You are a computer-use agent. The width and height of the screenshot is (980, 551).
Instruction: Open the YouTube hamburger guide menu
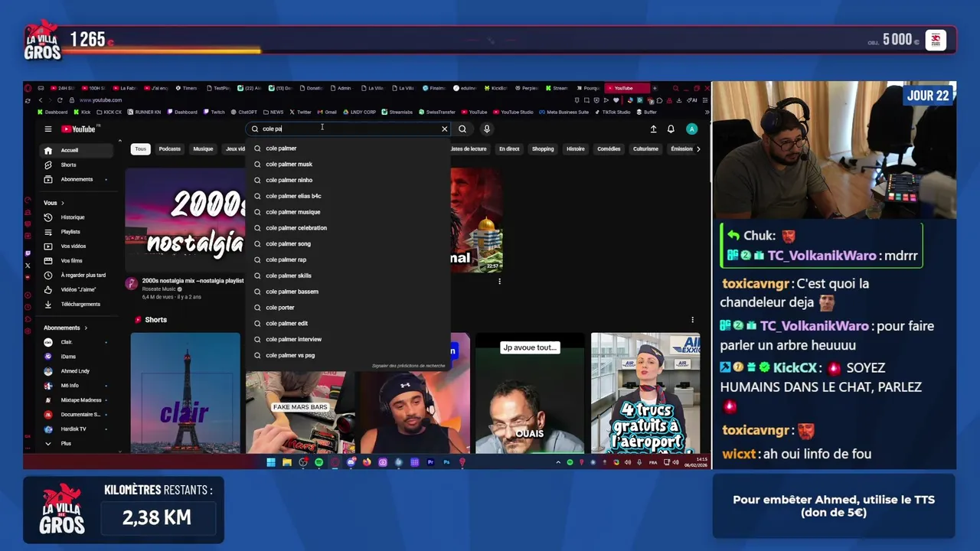(x=47, y=129)
